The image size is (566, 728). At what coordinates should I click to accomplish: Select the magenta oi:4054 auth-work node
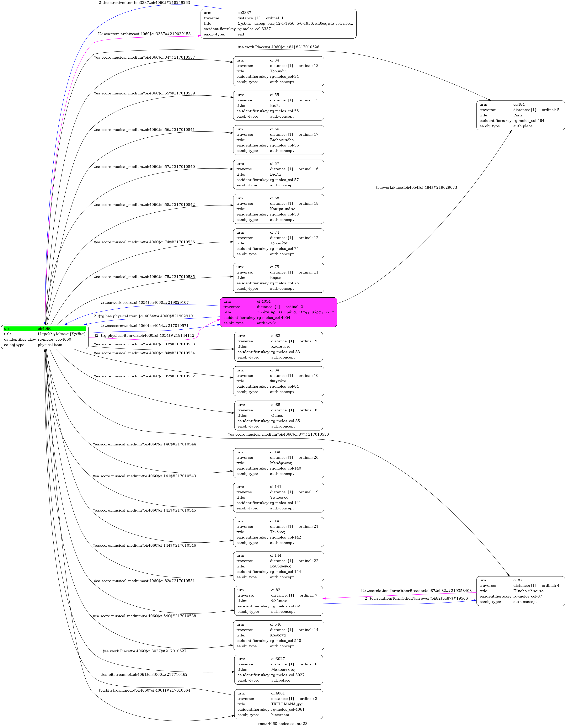tap(278, 312)
